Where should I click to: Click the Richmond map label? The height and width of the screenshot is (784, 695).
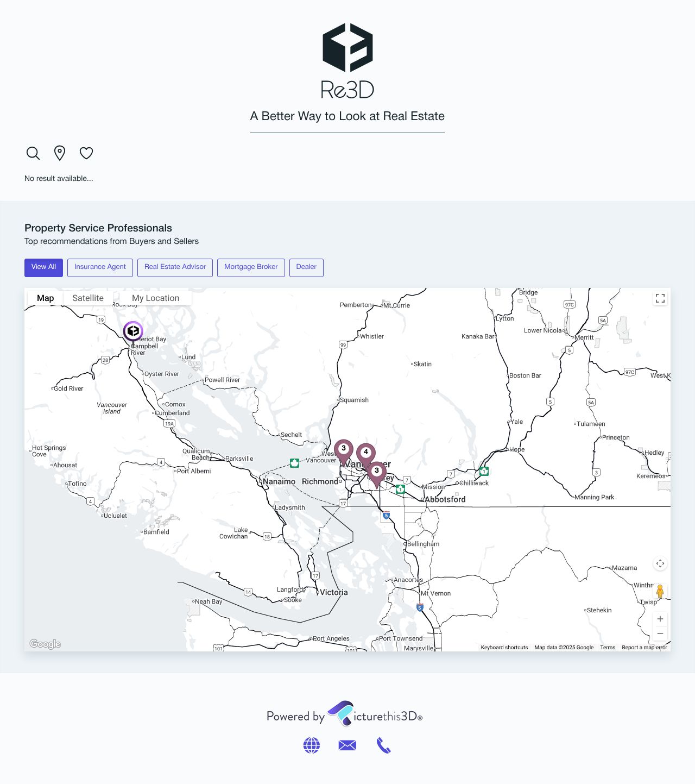point(320,482)
